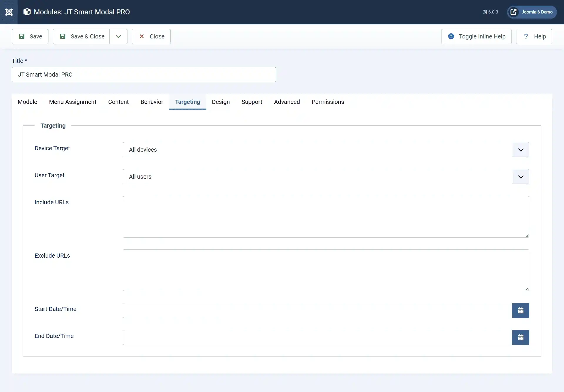
Task: Edit the Title input field
Action: (x=144, y=75)
